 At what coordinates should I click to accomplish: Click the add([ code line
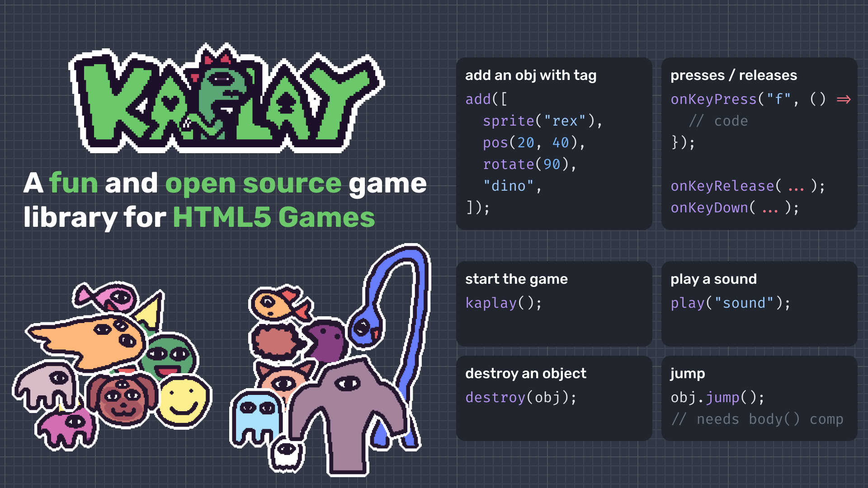click(486, 99)
